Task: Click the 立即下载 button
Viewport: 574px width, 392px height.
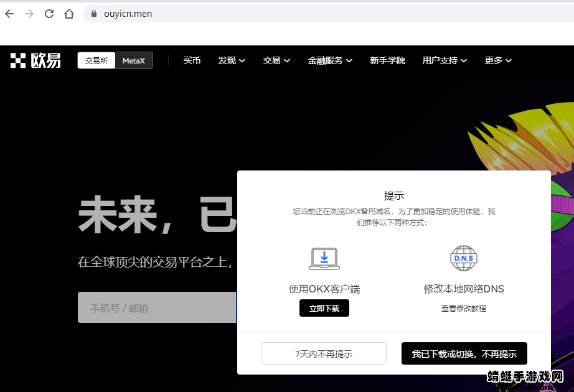Action: pyautogui.click(x=324, y=308)
